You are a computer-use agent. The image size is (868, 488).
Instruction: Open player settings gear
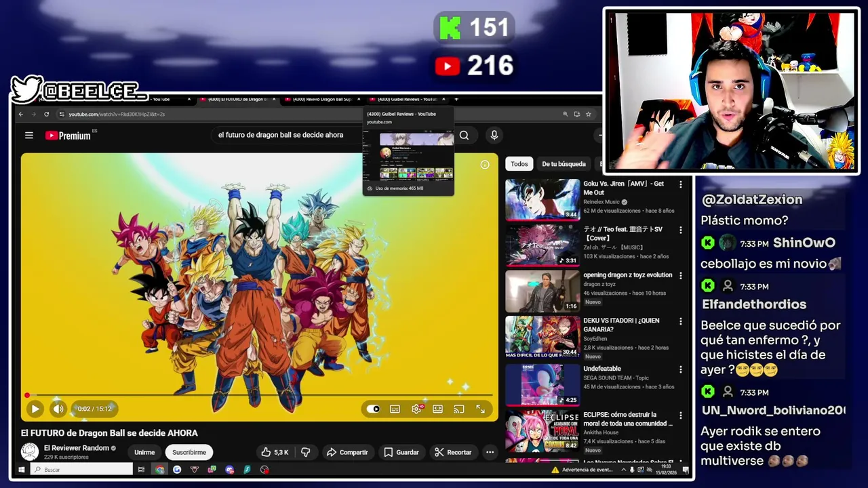click(416, 409)
